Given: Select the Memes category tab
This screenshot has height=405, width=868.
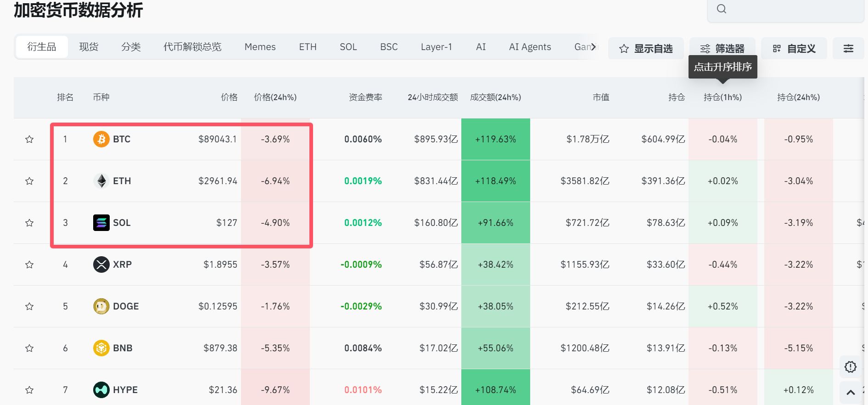Looking at the screenshot, I should point(260,47).
